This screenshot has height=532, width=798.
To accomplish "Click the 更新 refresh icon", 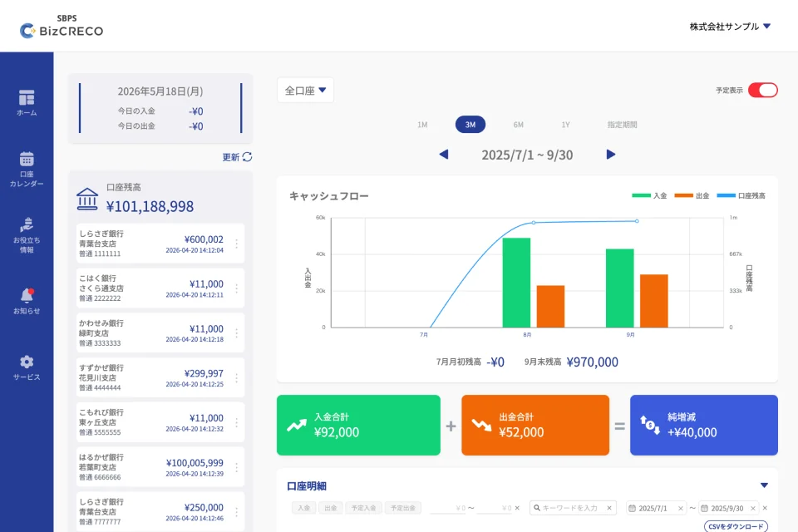I will tap(248, 157).
